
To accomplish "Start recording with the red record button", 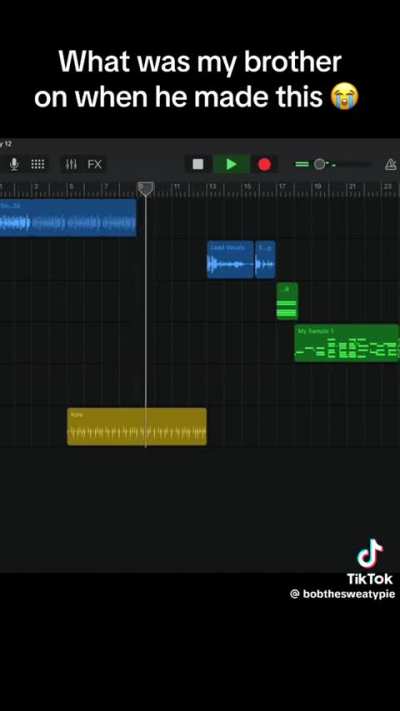I will click(264, 164).
